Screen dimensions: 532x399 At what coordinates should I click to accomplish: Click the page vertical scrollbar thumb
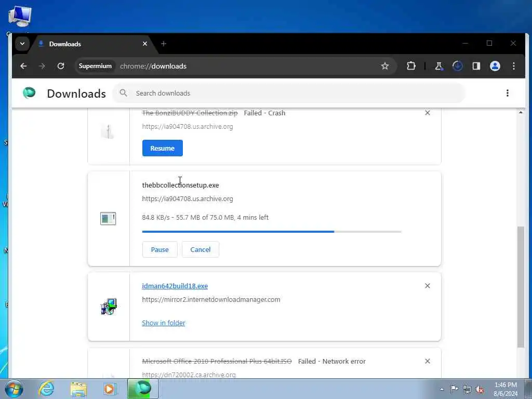click(x=521, y=287)
